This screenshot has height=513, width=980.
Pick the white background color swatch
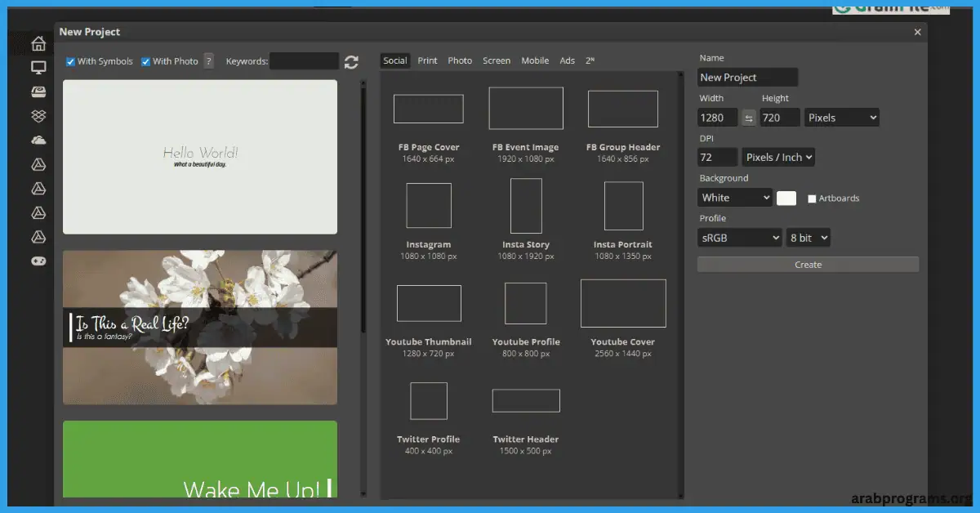coord(786,198)
